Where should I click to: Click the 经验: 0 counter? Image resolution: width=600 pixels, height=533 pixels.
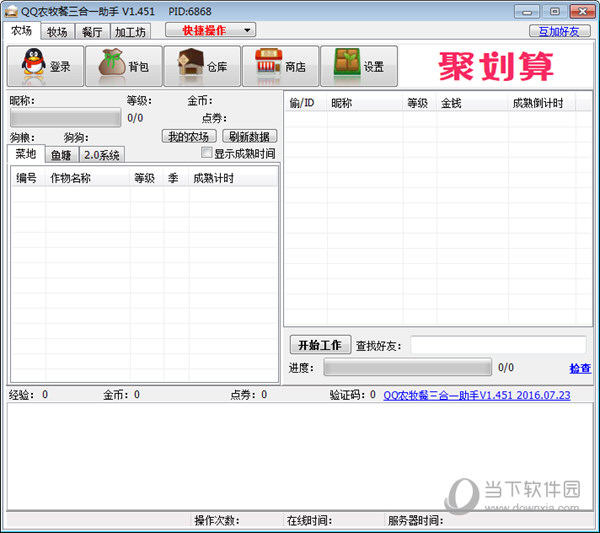(29, 395)
